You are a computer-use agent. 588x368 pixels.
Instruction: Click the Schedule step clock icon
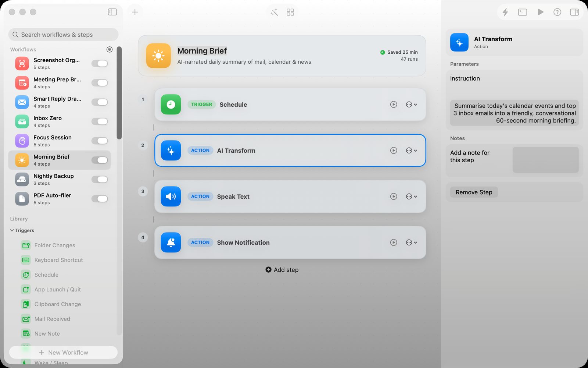pyautogui.click(x=171, y=105)
